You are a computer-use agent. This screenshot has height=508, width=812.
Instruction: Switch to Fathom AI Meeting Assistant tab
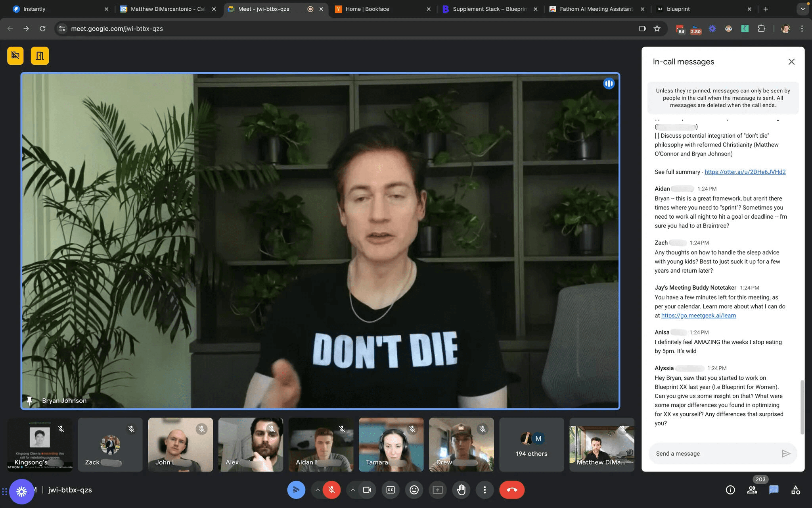coord(596,9)
